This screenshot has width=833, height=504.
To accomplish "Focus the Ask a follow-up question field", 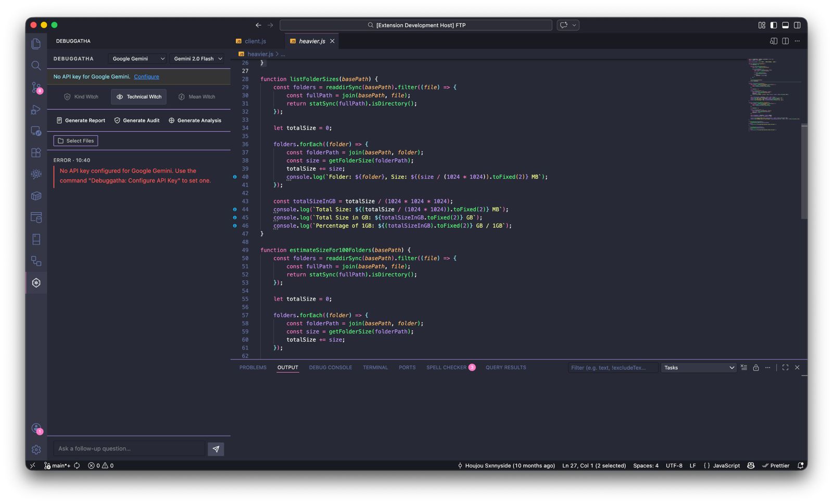I will [129, 449].
